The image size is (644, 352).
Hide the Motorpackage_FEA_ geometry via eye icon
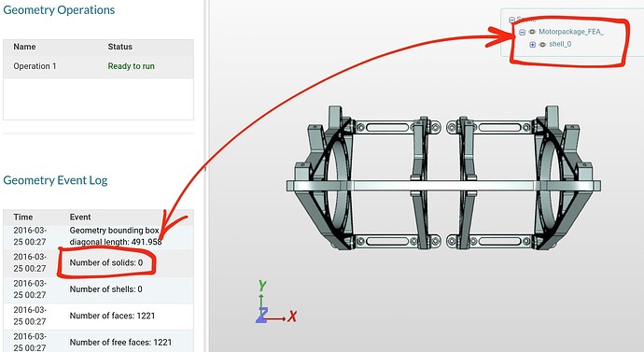click(x=532, y=32)
